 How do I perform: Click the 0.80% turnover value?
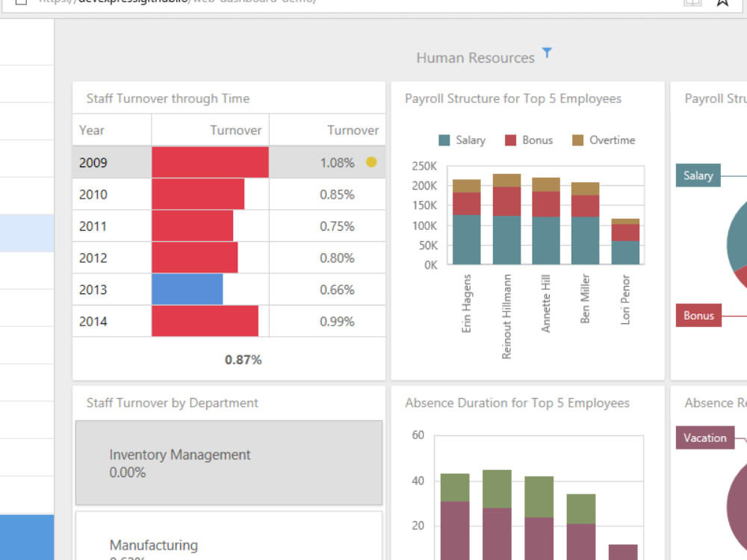pyautogui.click(x=338, y=258)
